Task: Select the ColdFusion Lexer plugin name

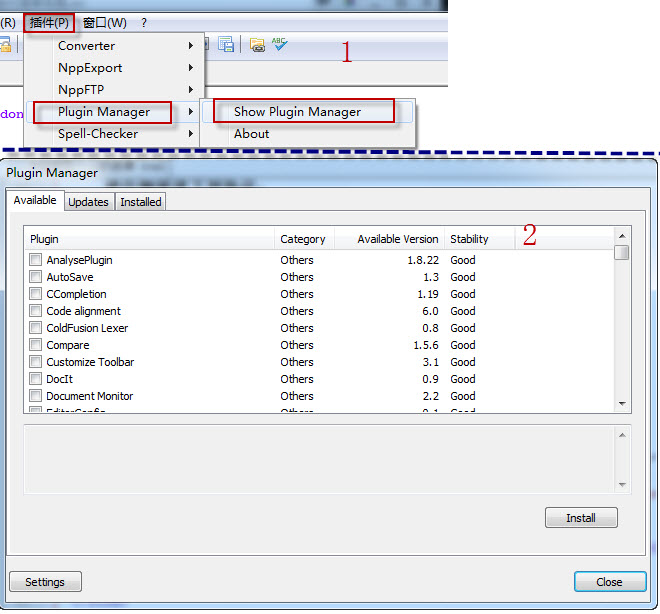Action: coord(87,328)
